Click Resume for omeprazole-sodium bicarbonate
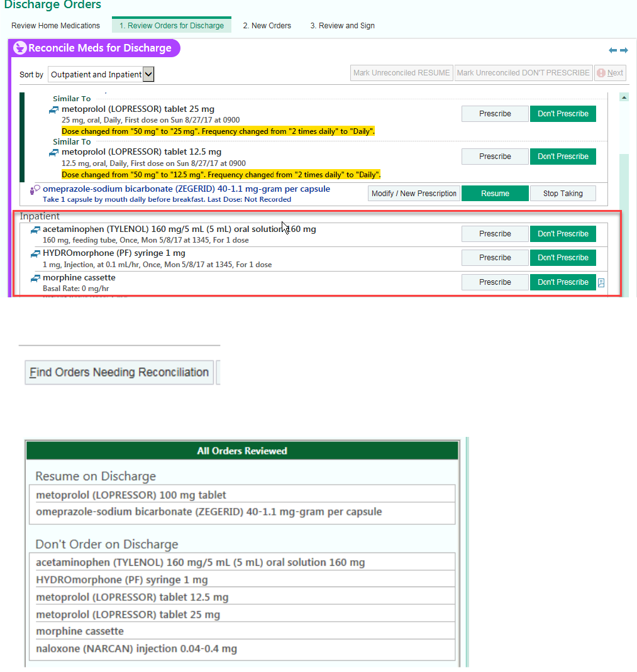Image resolution: width=637 pixels, height=672 pixels. click(x=495, y=193)
